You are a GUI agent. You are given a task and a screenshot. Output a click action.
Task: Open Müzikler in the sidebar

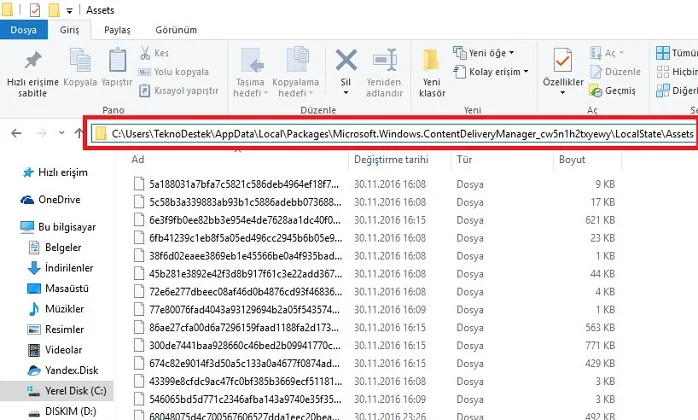point(56,309)
